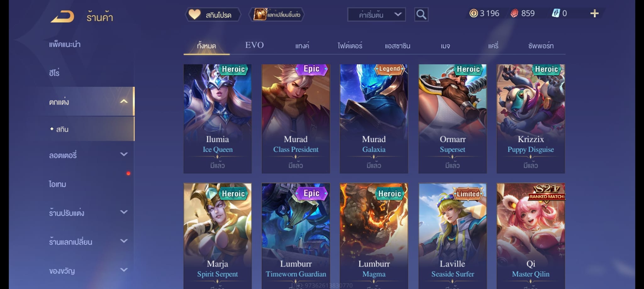Viewport: 644px width, 289px height.
Task: Select the Krizzix Puppy Disguise skin card
Action: point(531,119)
